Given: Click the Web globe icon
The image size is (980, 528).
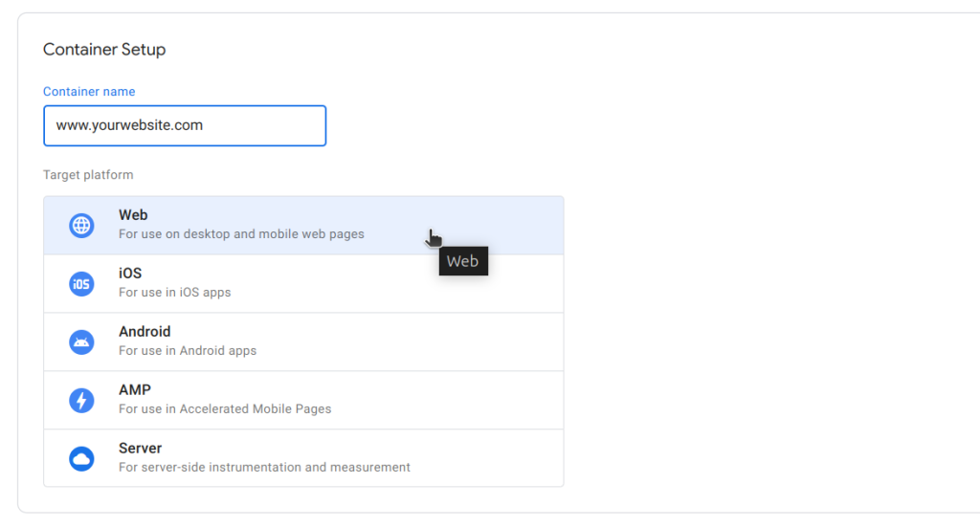Looking at the screenshot, I should [81, 226].
